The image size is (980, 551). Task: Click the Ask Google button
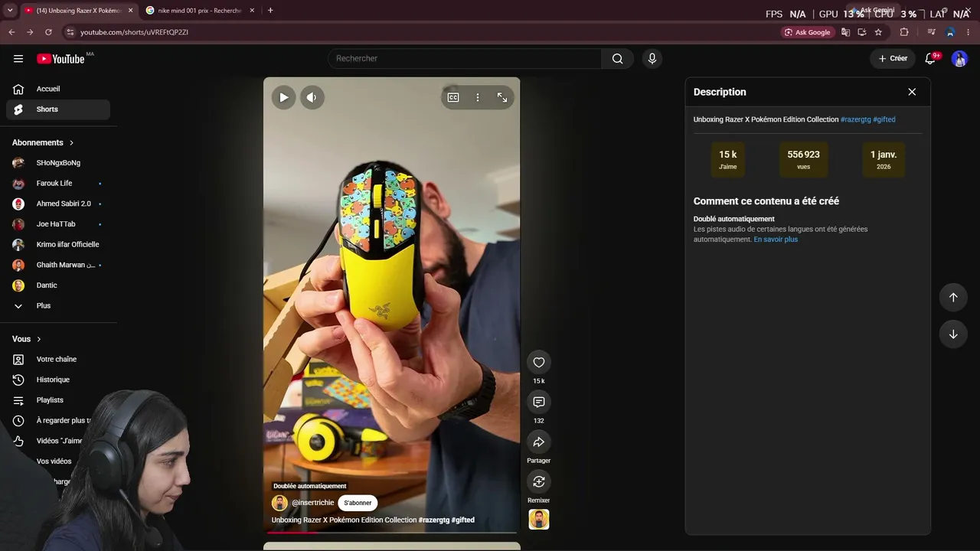pos(807,32)
